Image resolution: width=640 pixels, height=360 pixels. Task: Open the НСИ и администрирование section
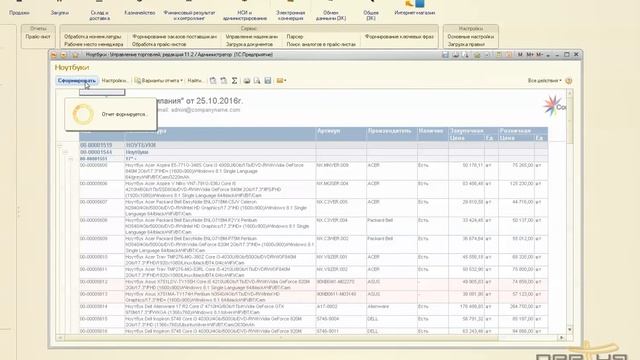[244, 16]
